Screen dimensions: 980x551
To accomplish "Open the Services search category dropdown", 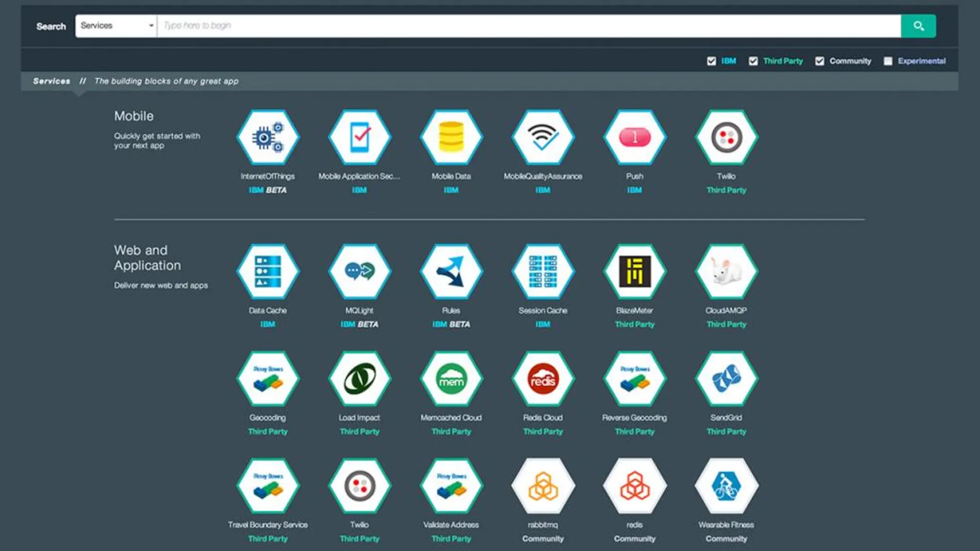I will click(x=116, y=26).
